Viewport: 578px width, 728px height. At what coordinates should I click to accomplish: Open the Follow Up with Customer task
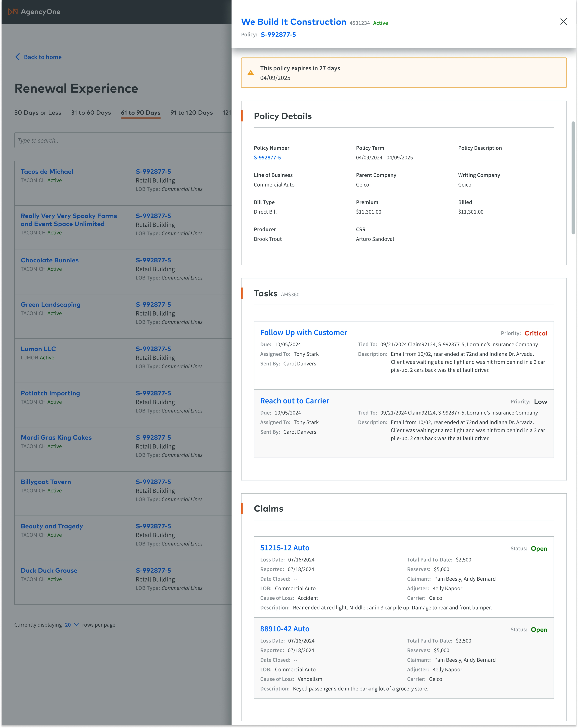[303, 332]
